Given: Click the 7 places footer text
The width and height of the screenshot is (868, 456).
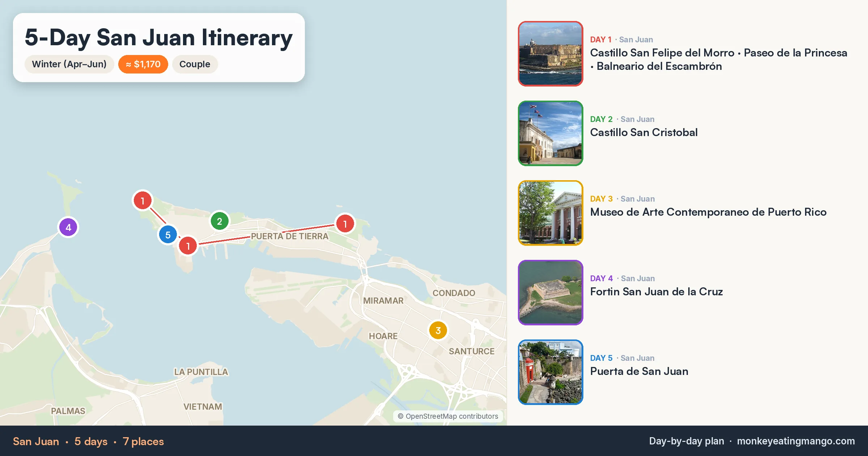Looking at the screenshot, I should click(143, 442).
